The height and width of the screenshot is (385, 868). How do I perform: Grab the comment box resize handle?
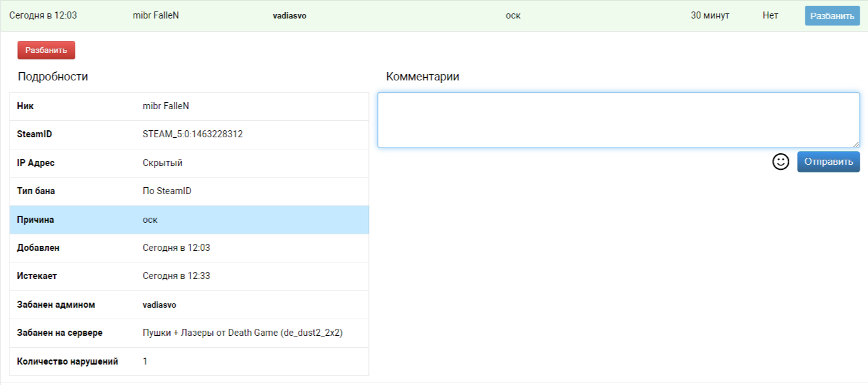(x=856, y=144)
